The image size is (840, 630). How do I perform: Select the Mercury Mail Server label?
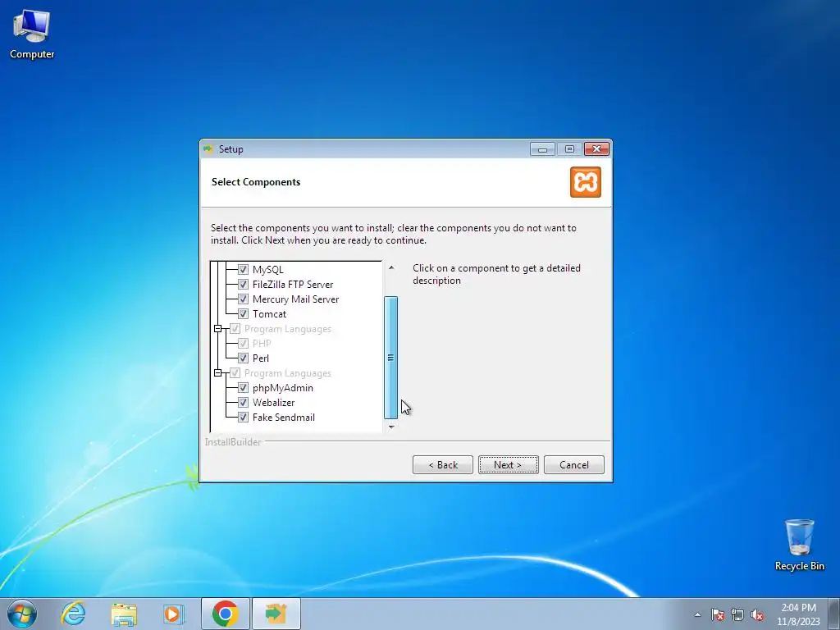295,299
